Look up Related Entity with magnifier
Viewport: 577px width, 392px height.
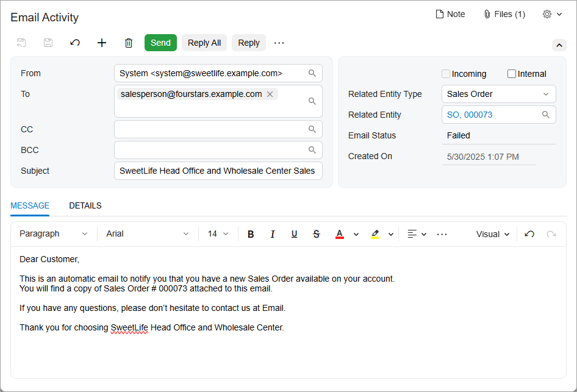(x=546, y=115)
